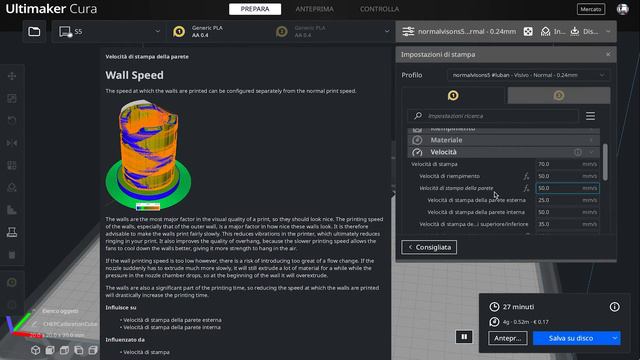This screenshot has height=360, width=640.
Task: Click the print settings sliders icon
Action: 408,31
